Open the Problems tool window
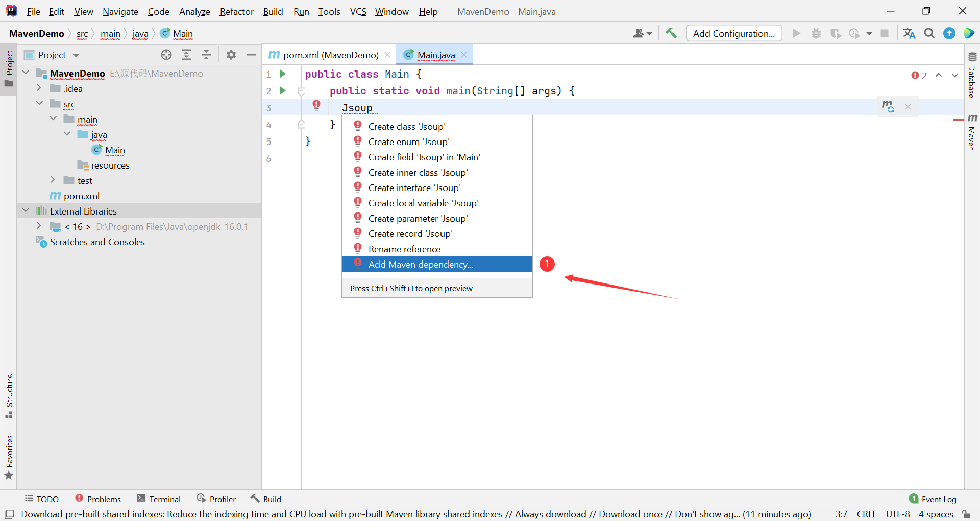This screenshot has height=521, width=980. [x=98, y=499]
